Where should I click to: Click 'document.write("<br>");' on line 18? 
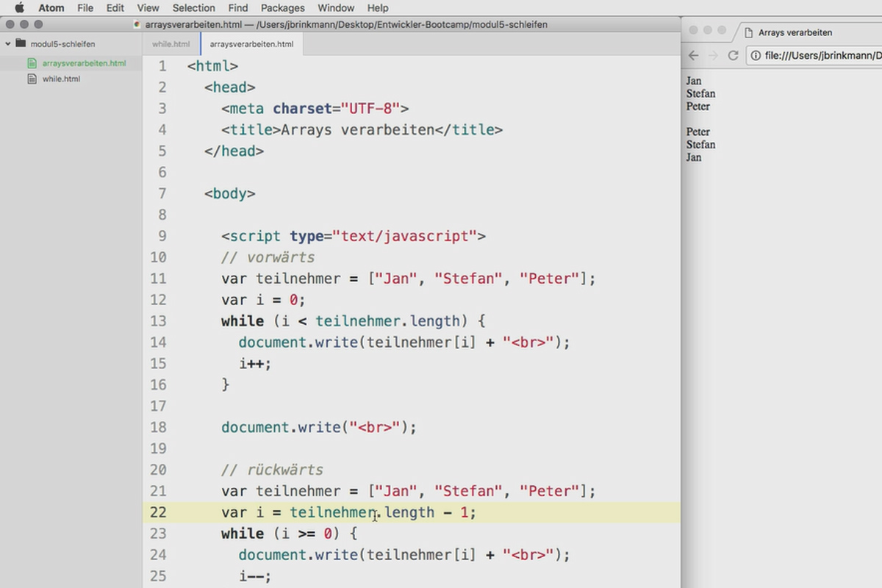pyautogui.click(x=319, y=427)
